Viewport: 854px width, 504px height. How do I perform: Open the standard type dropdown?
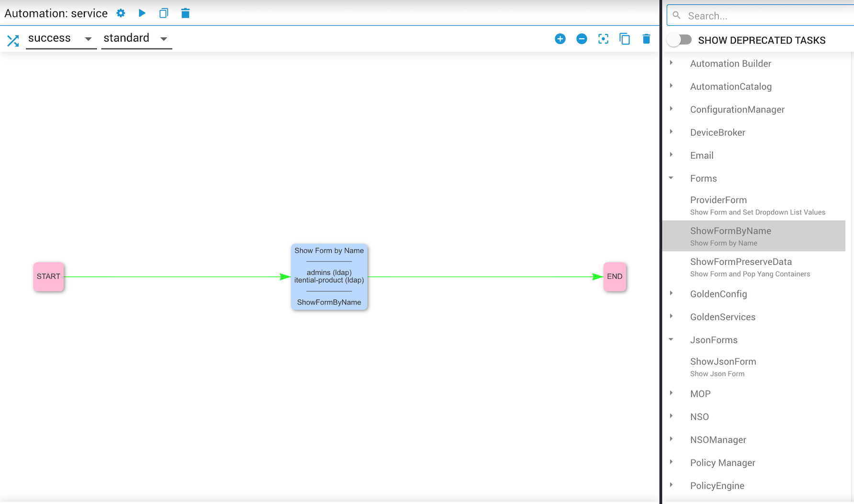(136, 38)
